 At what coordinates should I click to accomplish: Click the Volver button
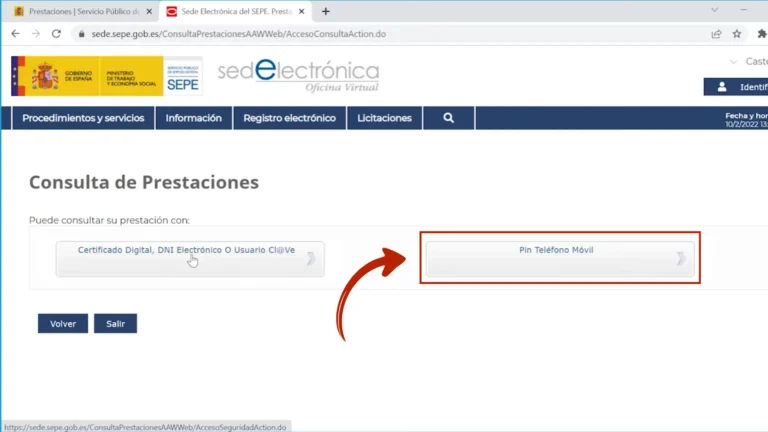tap(63, 323)
